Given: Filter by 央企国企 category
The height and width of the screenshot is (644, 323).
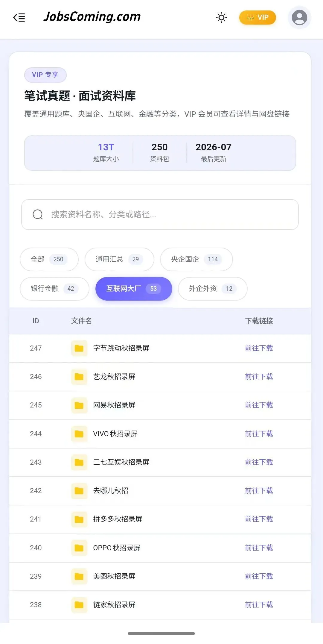Looking at the screenshot, I should point(196,259).
